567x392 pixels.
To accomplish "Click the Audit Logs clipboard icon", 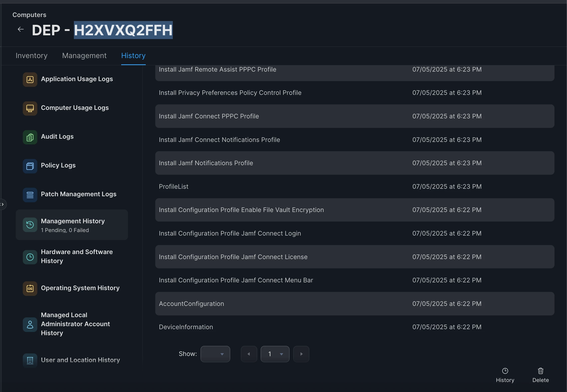I will point(30,137).
